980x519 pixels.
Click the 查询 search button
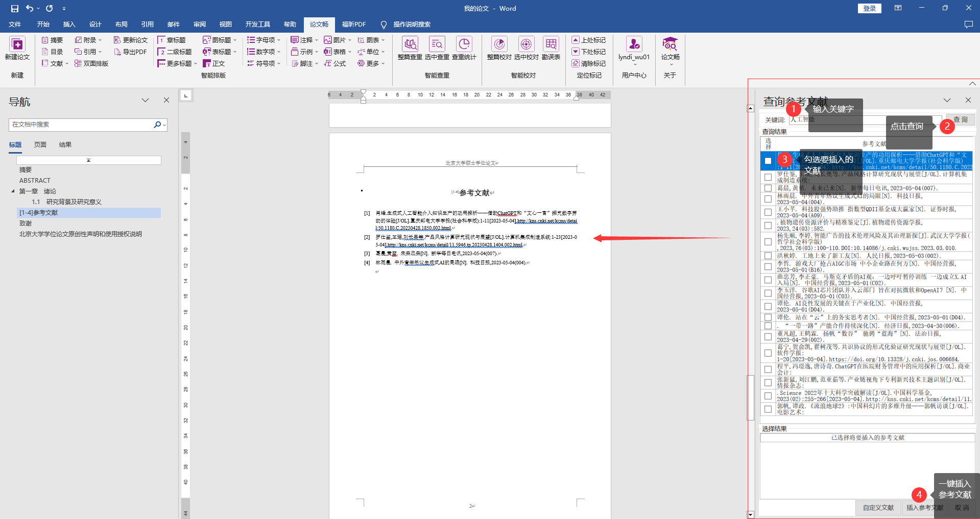click(961, 119)
